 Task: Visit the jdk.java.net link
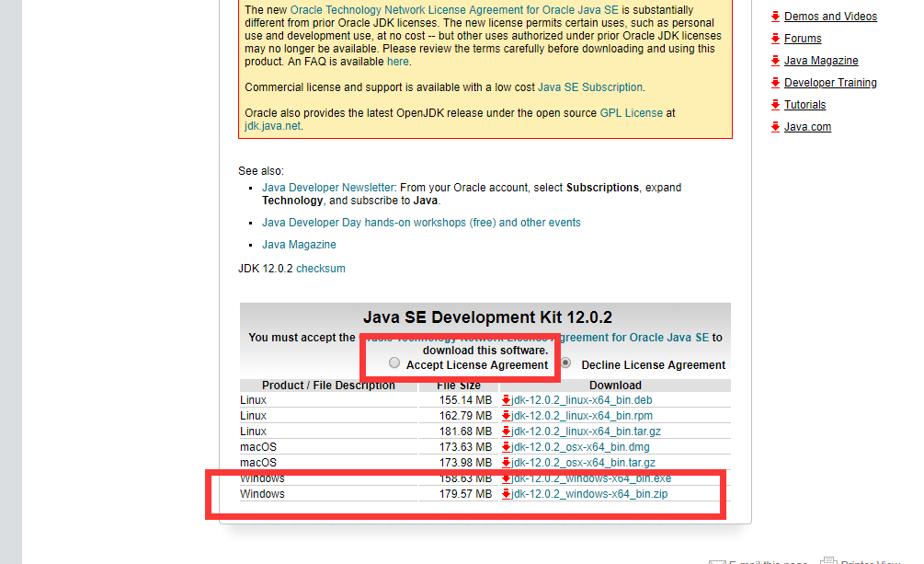[272, 126]
